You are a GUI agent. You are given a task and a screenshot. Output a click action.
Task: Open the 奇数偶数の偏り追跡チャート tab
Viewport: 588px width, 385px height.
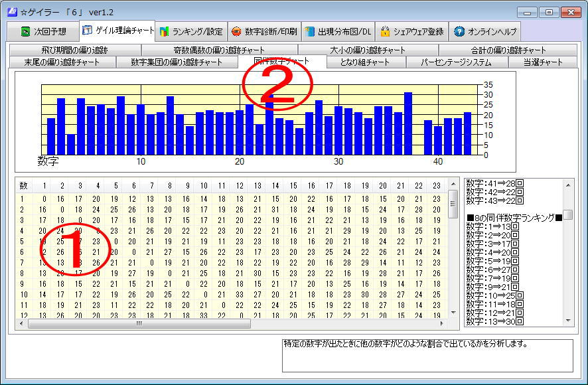tap(219, 50)
